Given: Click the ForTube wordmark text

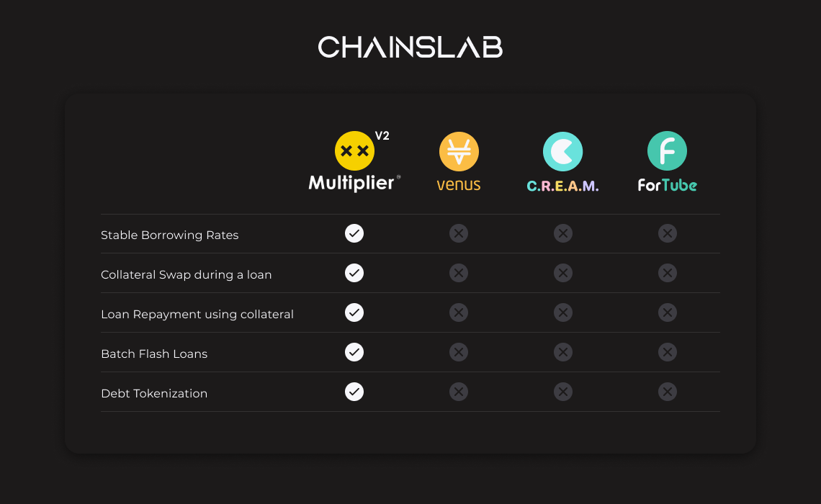Looking at the screenshot, I should point(667,185).
